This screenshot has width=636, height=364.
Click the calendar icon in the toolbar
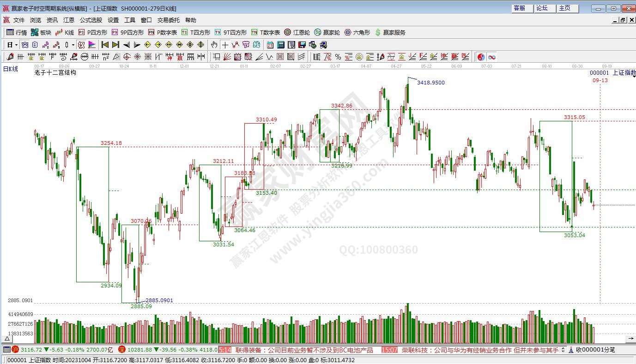click(270, 45)
